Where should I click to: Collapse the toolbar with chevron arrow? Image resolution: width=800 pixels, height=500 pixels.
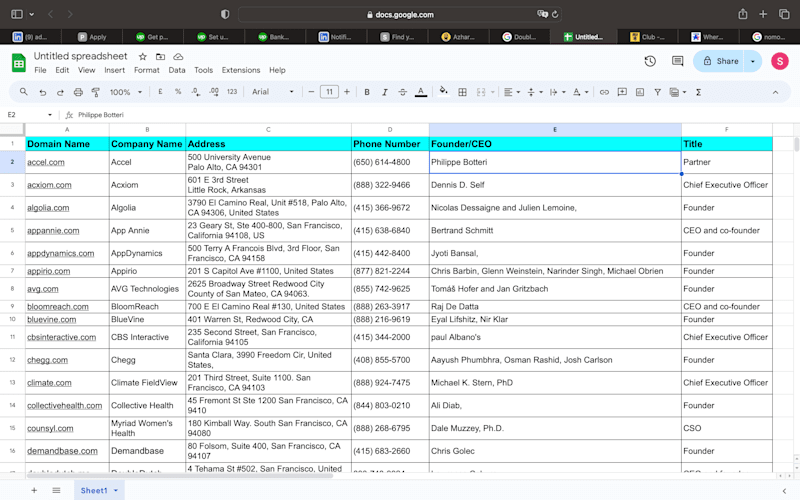click(775, 92)
